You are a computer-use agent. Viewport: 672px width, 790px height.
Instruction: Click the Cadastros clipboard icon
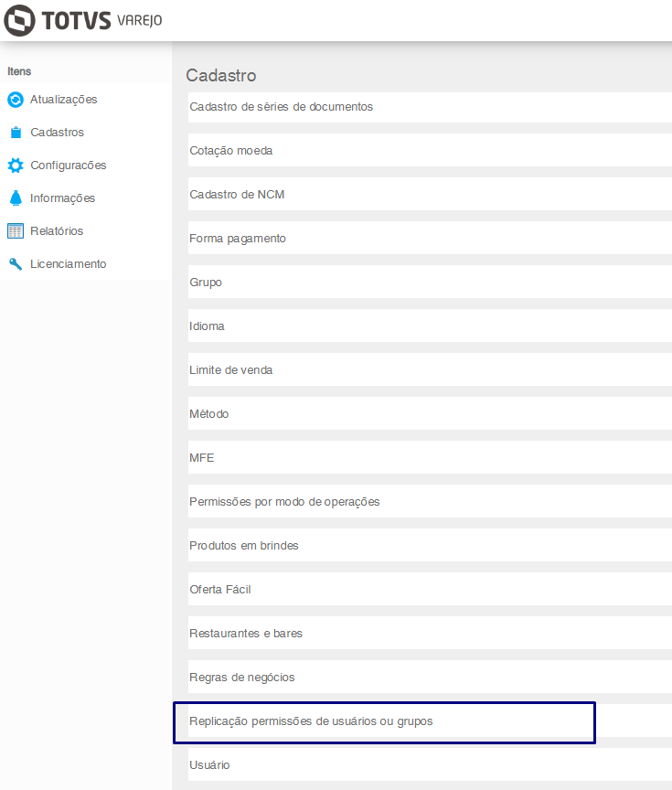pyautogui.click(x=15, y=133)
